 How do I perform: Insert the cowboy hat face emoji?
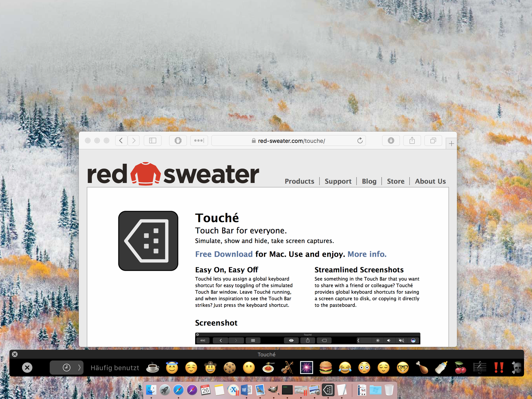pyautogui.click(x=210, y=368)
